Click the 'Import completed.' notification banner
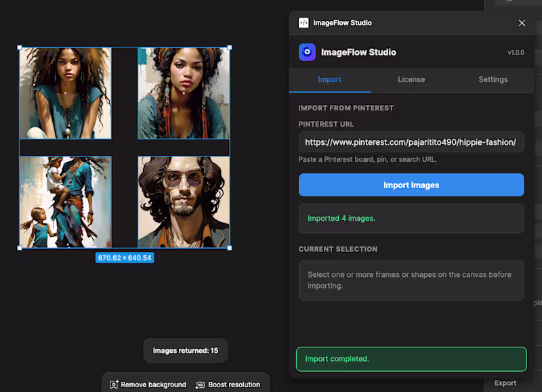This screenshot has height=392, width=542. coord(411,359)
